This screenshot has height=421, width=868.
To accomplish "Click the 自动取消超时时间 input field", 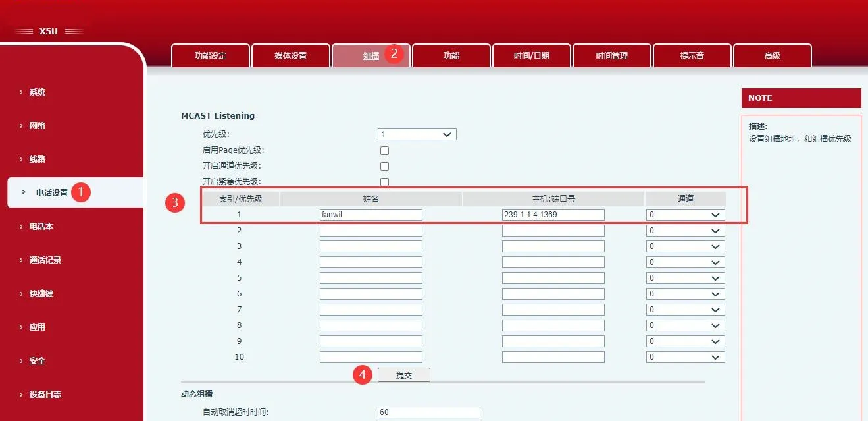I will [x=428, y=412].
